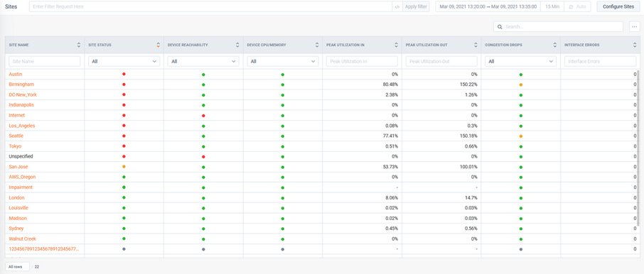
Task: Click the Configure Sites button
Action: click(x=618, y=6)
